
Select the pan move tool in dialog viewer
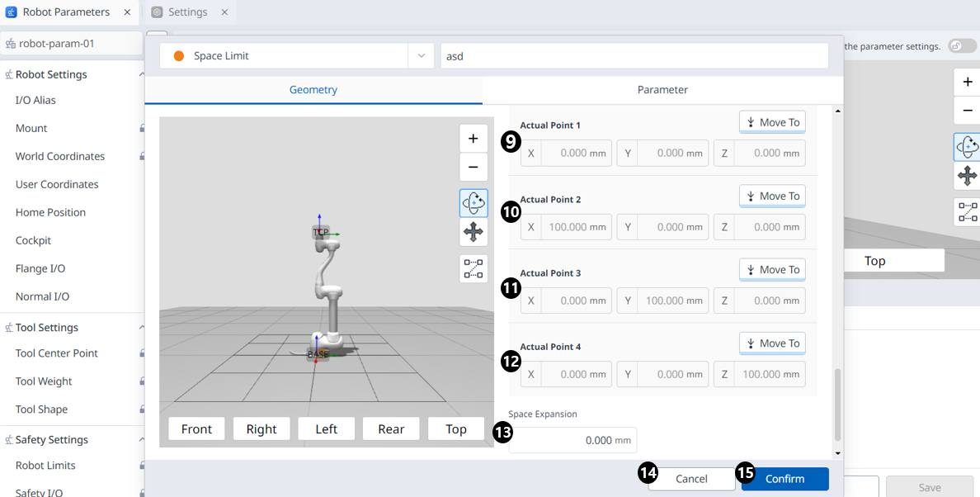(x=474, y=233)
